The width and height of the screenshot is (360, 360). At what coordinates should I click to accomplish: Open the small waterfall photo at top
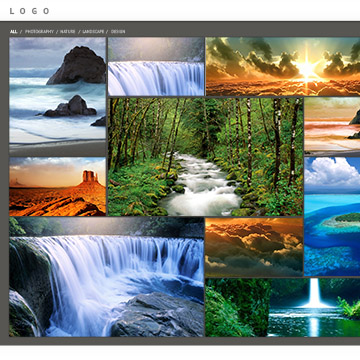click(x=156, y=66)
